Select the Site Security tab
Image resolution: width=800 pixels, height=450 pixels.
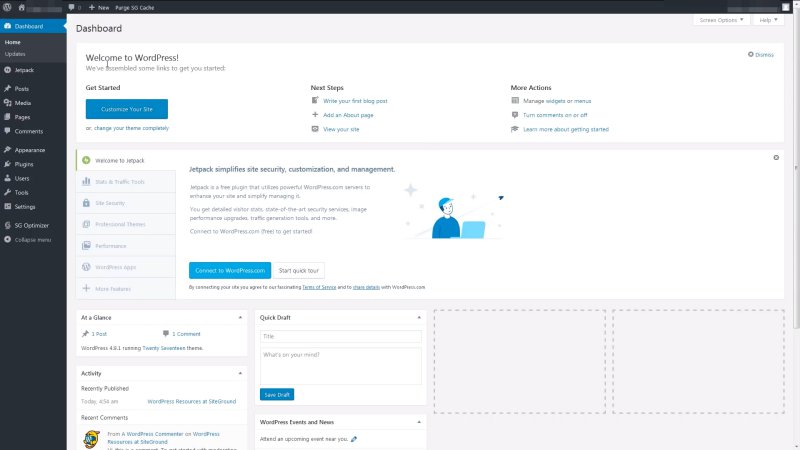pyautogui.click(x=126, y=203)
